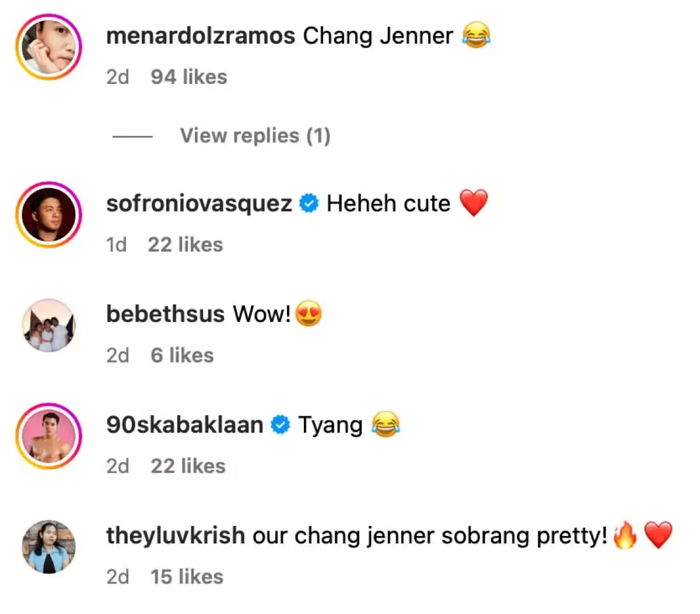
Task: Click the 1d timestamp on sofroniovasquez comment
Action: point(117,245)
